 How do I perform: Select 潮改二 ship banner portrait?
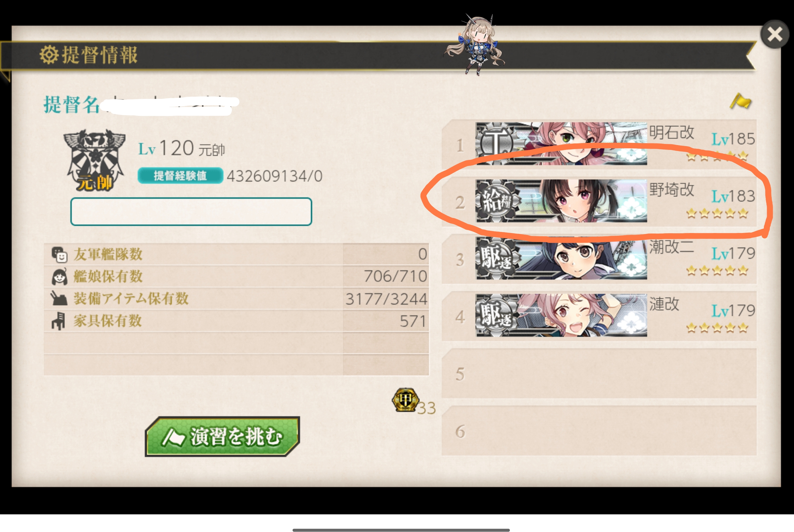pyautogui.click(x=561, y=259)
